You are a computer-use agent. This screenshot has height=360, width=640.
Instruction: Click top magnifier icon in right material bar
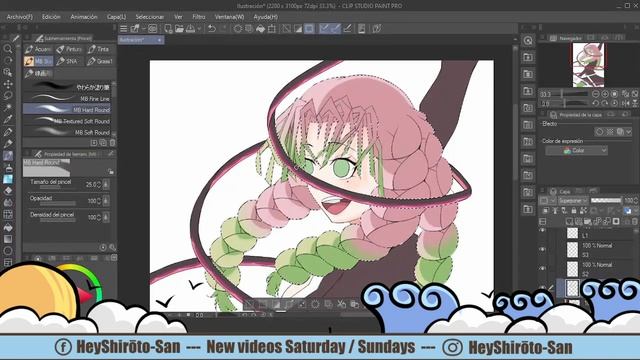pos(528,40)
